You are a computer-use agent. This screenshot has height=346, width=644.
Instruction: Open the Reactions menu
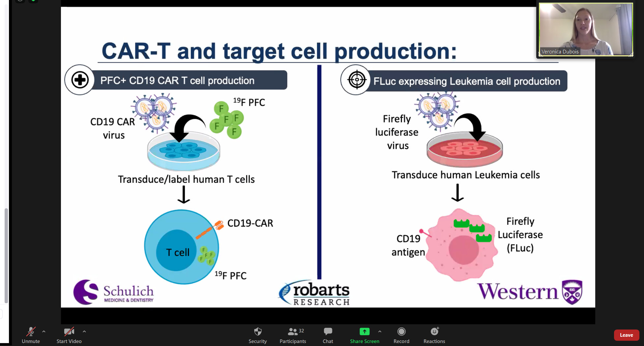point(434,335)
